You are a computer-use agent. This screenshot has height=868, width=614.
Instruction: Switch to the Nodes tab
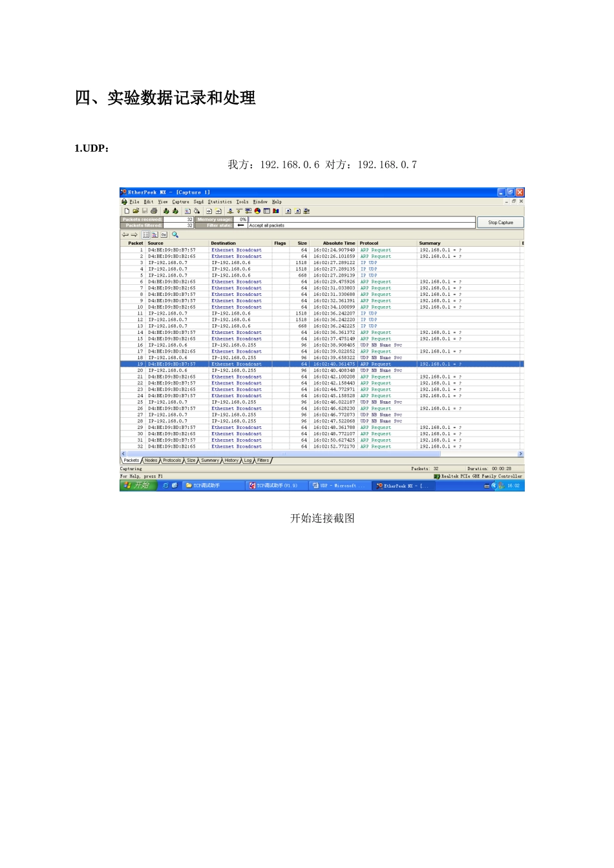pos(151,460)
